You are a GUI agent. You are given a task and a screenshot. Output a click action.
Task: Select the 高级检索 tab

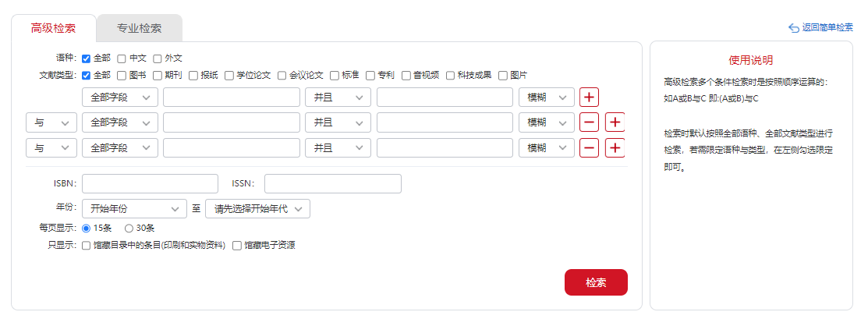(x=53, y=28)
